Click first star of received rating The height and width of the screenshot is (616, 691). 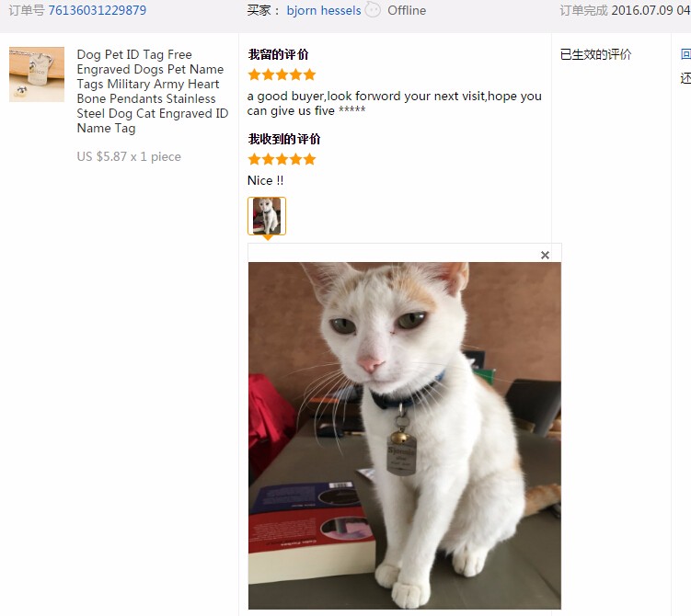point(254,159)
